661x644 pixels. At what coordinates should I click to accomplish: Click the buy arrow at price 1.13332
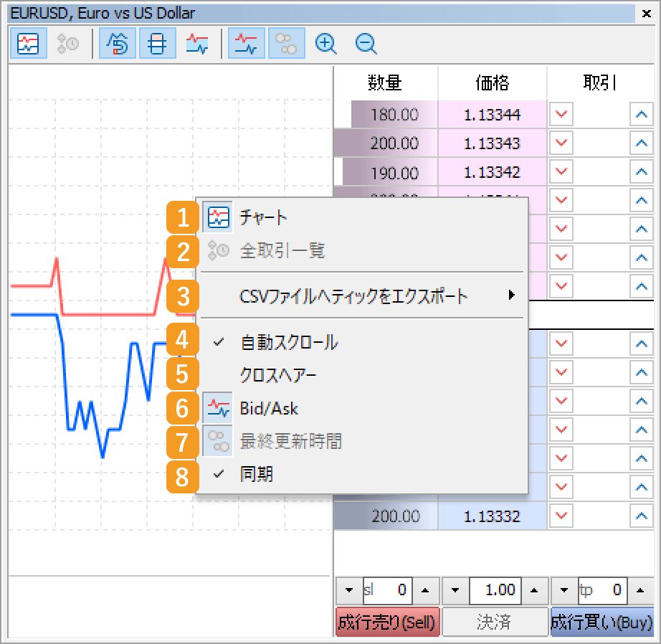tap(641, 516)
